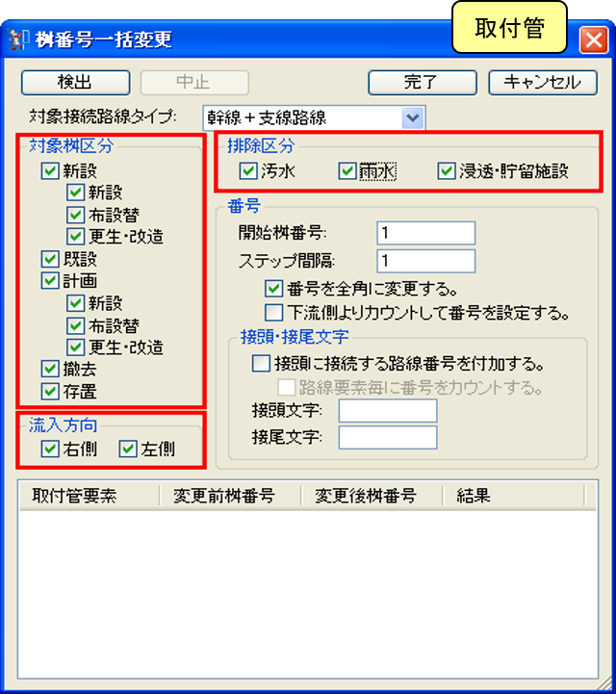Viewport: 616px width, 694px height.
Task: Uncheck 左側 inflow direction
Action: 128,450
